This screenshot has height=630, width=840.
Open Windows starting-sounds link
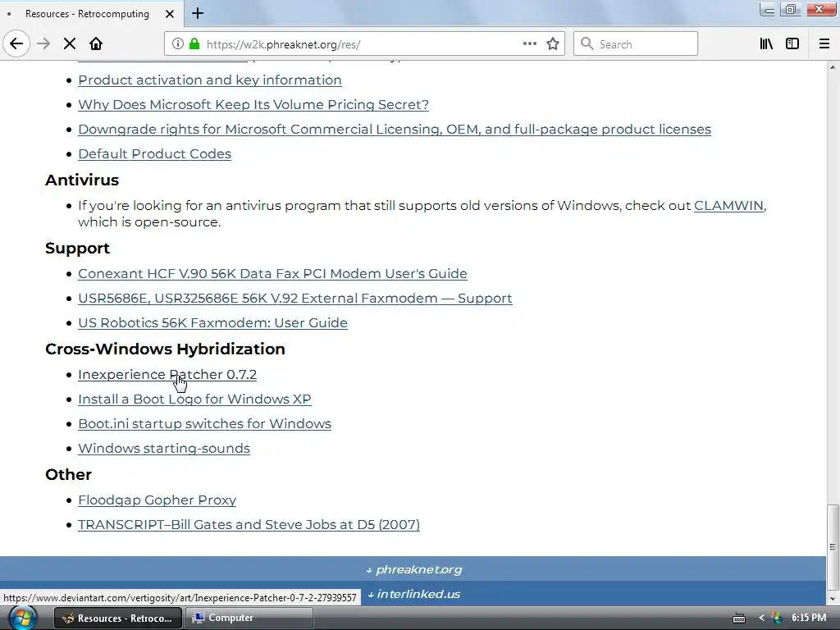click(164, 449)
